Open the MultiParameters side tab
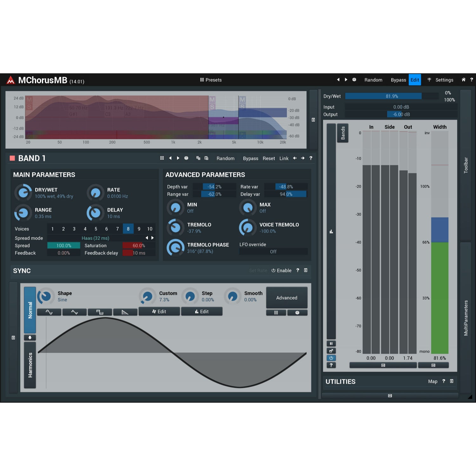The height and width of the screenshot is (476, 476). [466, 318]
